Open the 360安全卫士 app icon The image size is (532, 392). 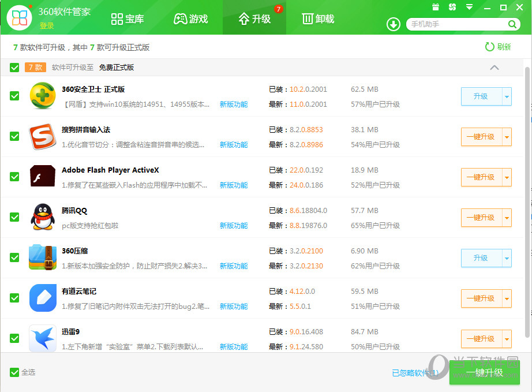point(43,96)
